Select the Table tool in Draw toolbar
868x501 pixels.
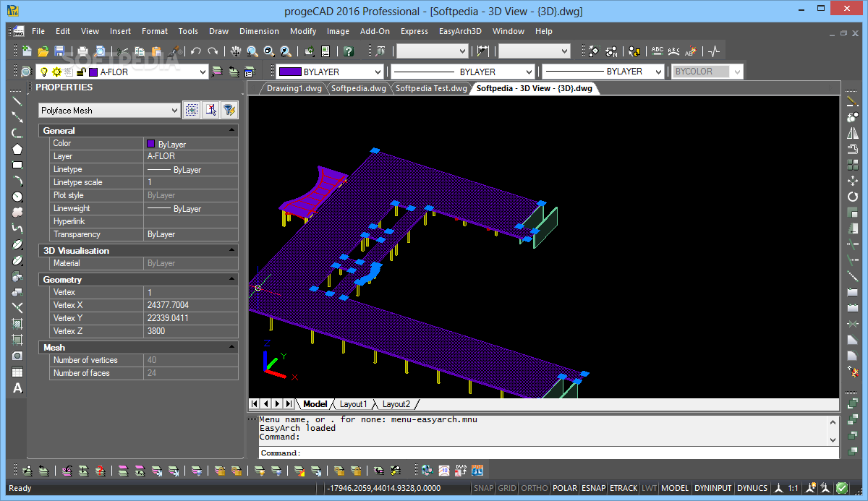pos(17,372)
